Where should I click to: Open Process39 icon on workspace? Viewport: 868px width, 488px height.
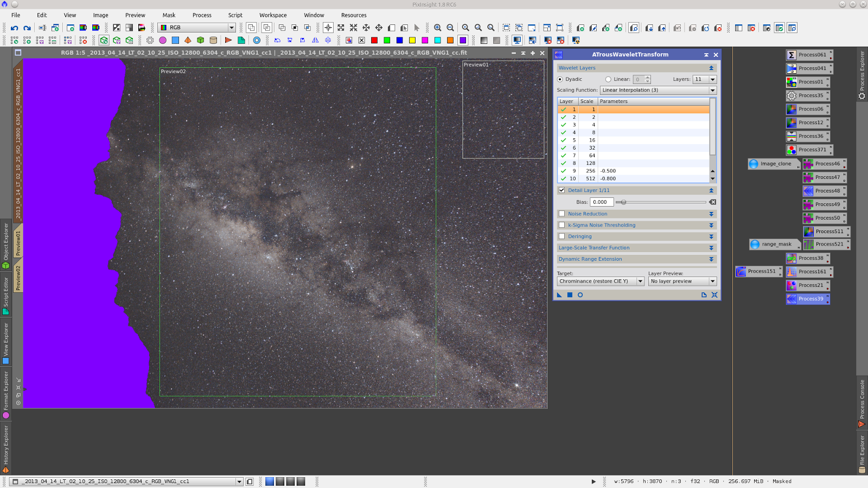click(808, 299)
